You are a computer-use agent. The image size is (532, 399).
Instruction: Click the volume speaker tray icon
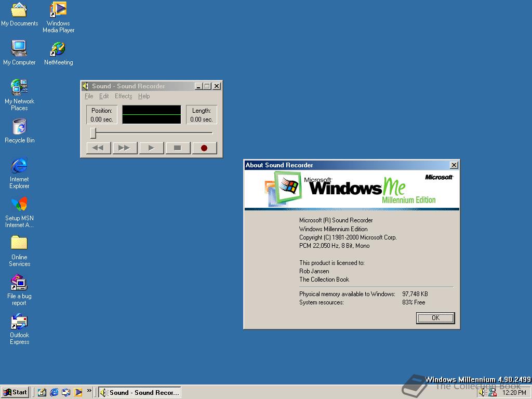(483, 393)
